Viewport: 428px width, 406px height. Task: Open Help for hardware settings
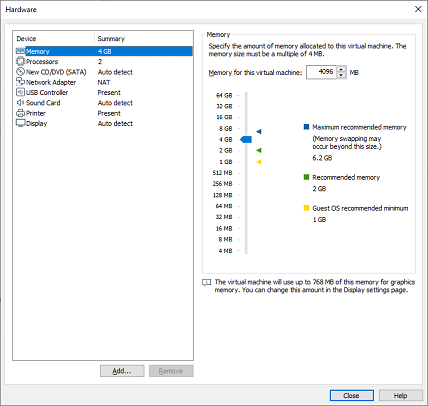[x=400, y=395]
